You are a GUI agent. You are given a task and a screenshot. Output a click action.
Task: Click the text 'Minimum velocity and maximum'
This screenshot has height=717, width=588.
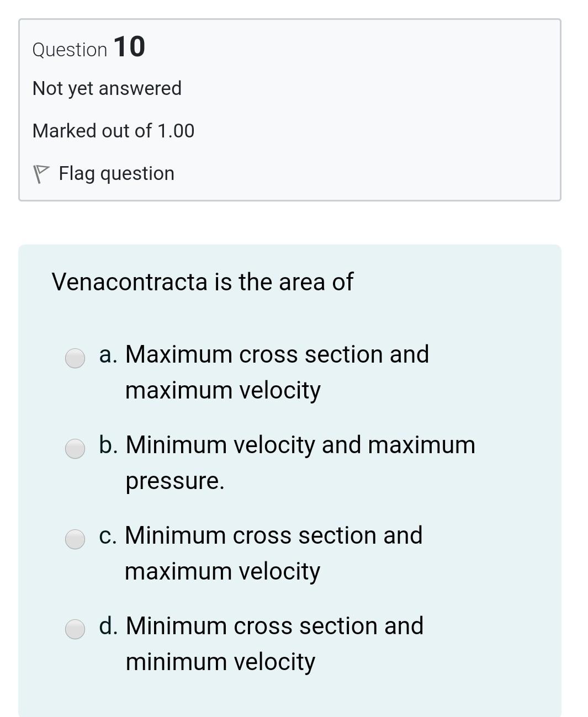click(300, 445)
